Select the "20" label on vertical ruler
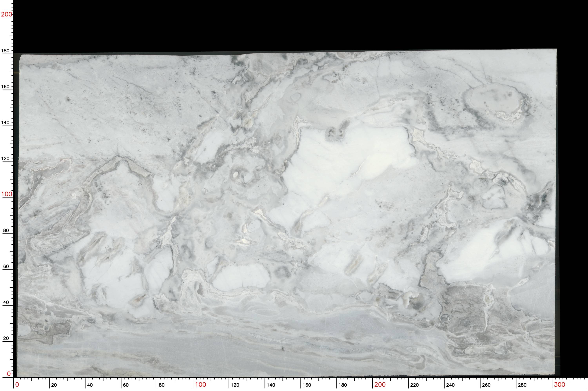Viewport: 588px width, 391px height. point(6,338)
